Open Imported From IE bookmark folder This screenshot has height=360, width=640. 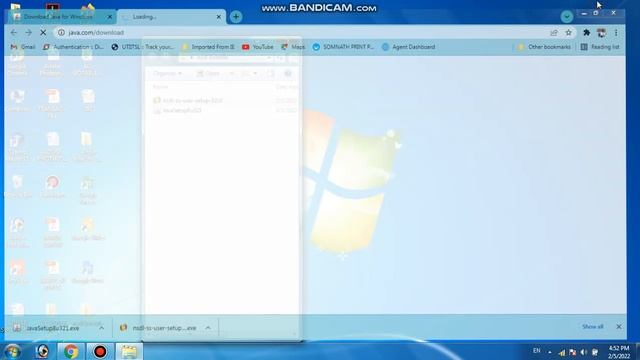[208, 47]
